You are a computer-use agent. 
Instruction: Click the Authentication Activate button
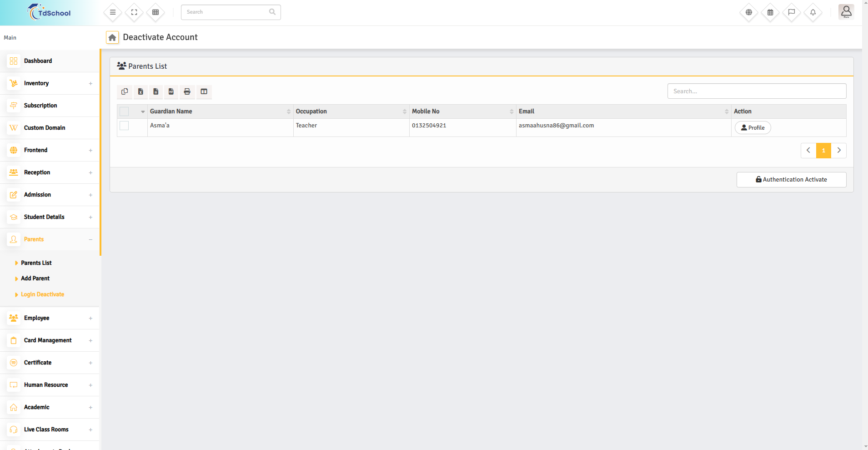coord(791,180)
